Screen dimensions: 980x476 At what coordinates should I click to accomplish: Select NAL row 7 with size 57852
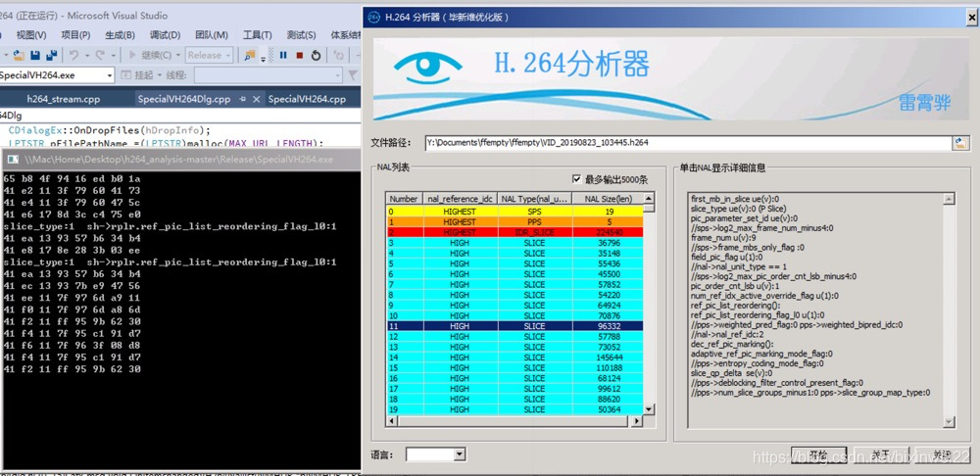pyautogui.click(x=515, y=284)
